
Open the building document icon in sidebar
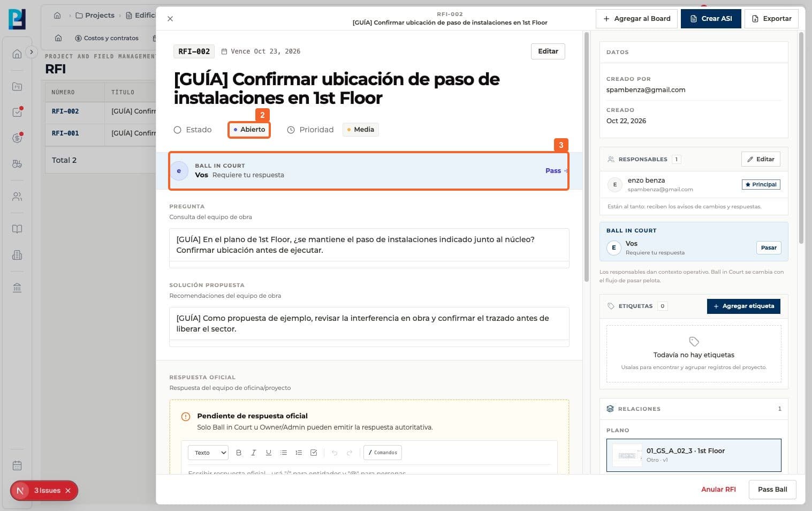tap(17, 255)
